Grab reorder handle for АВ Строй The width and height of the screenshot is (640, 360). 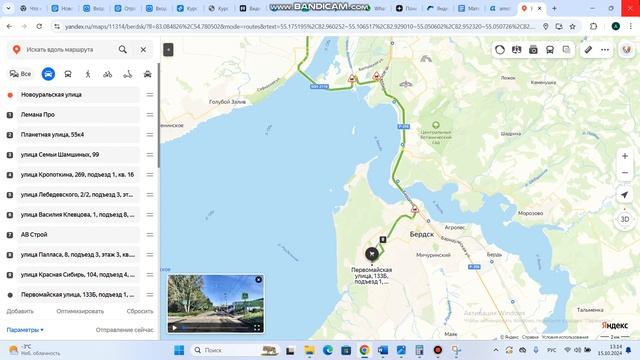point(150,235)
